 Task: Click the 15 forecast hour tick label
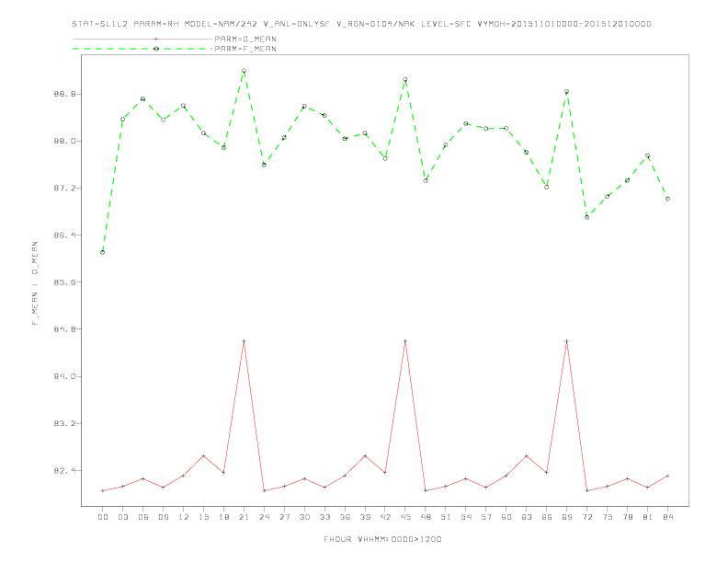[203, 517]
